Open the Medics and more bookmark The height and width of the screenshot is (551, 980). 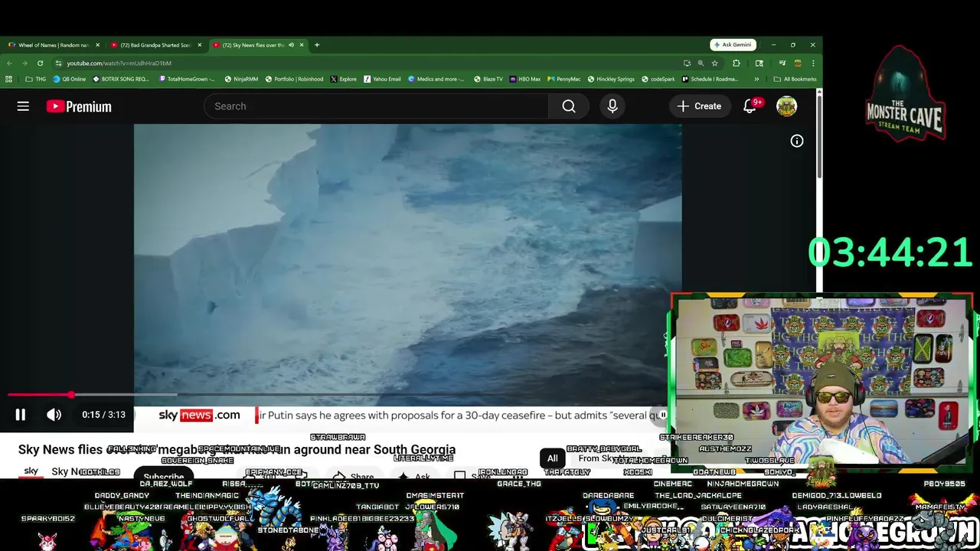pos(436,79)
